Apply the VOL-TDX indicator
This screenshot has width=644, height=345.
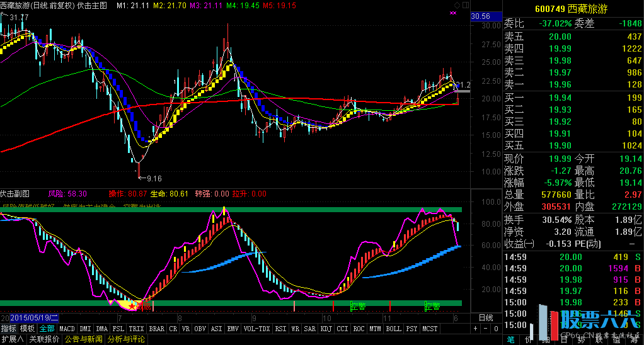click(256, 329)
